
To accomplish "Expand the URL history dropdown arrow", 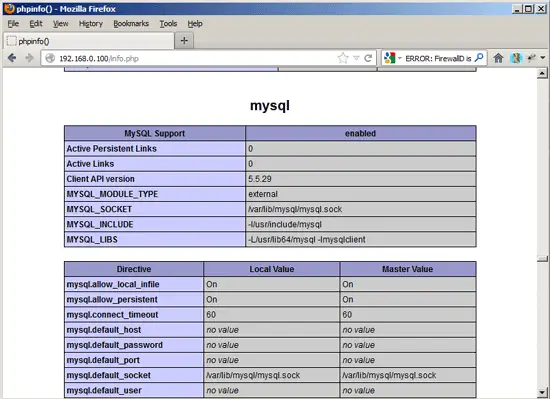I will (356, 58).
